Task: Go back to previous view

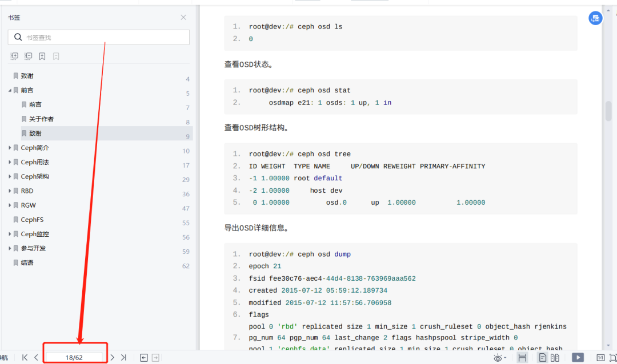Action: pyautogui.click(x=144, y=357)
